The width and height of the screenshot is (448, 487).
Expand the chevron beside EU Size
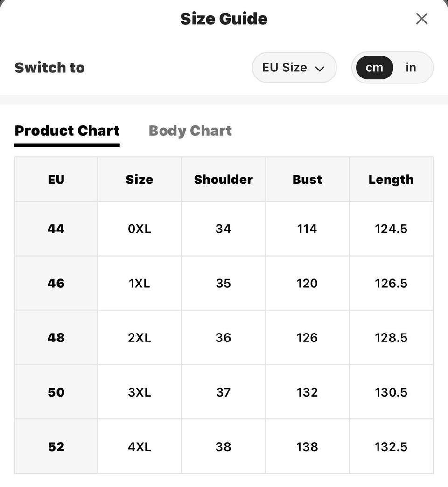pos(319,68)
